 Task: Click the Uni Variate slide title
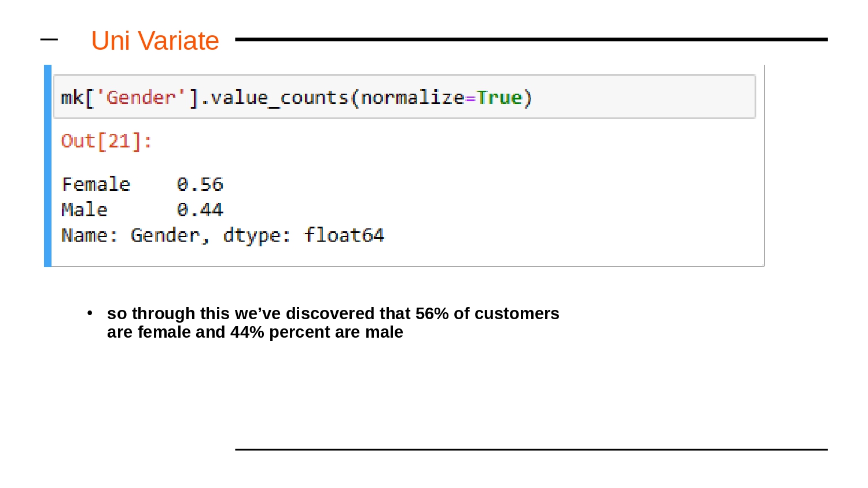(155, 41)
